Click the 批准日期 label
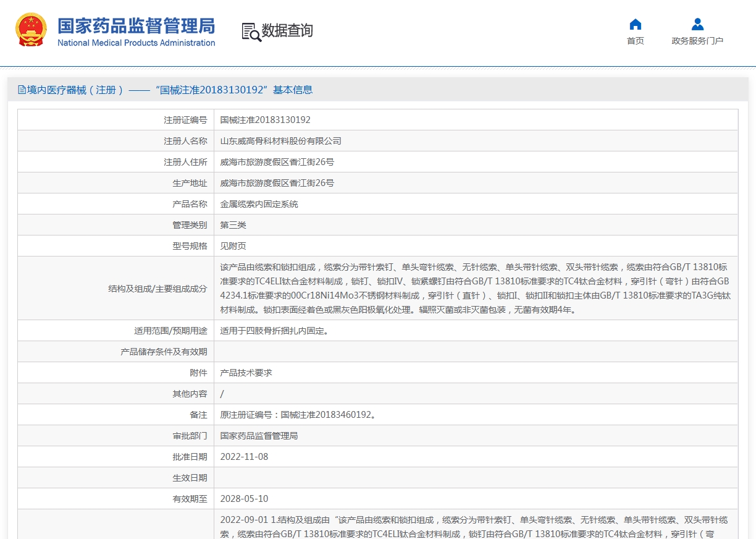The image size is (756, 539). pos(190,457)
